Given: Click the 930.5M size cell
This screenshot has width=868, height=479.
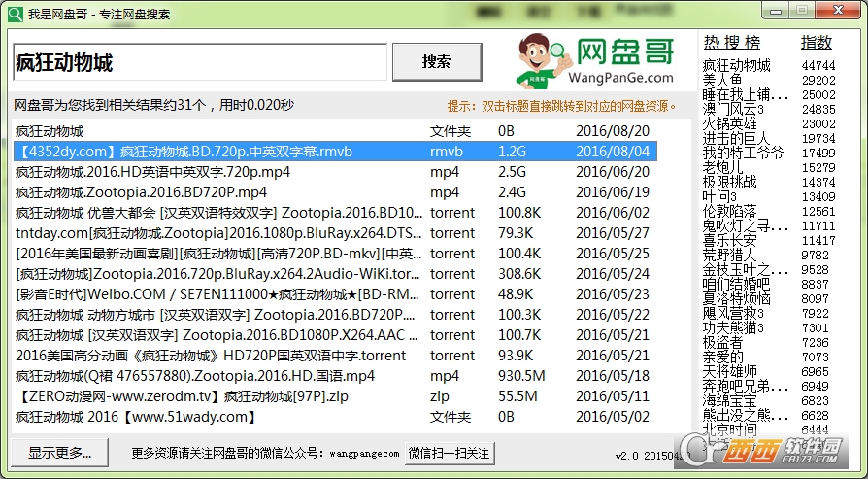Looking at the screenshot, I should [x=522, y=376].
